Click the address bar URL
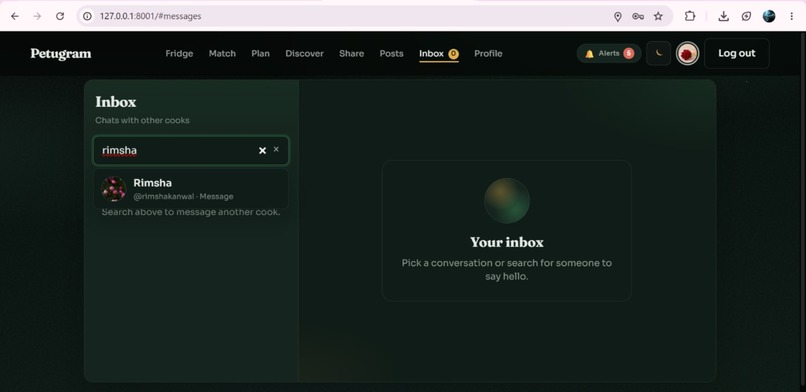 click(150, 16)
